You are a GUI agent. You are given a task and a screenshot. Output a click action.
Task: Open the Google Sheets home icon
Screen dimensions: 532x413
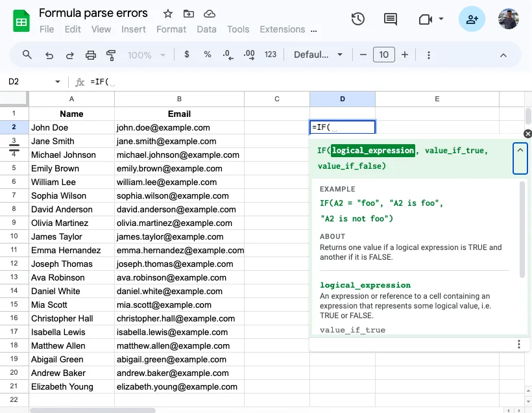[21, 21]
